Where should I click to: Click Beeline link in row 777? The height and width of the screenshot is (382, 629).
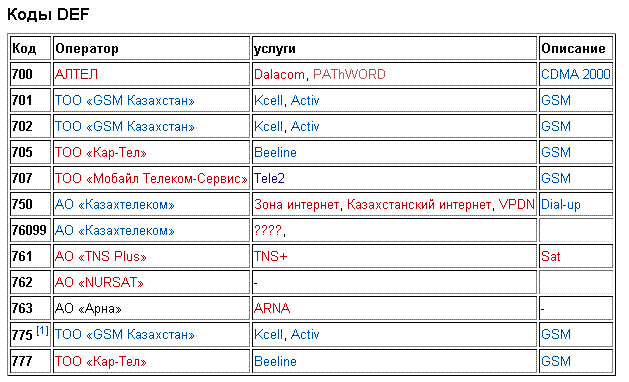(x=275, y=362)
